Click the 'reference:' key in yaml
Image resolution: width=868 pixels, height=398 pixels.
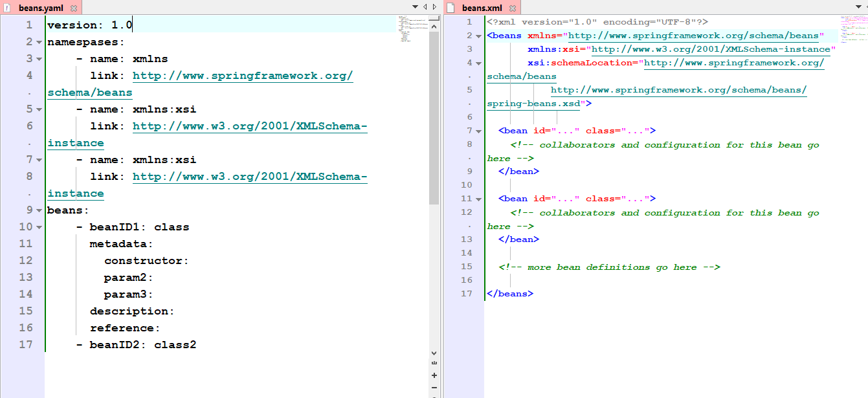pyautogui.click(x=125, y=328)
